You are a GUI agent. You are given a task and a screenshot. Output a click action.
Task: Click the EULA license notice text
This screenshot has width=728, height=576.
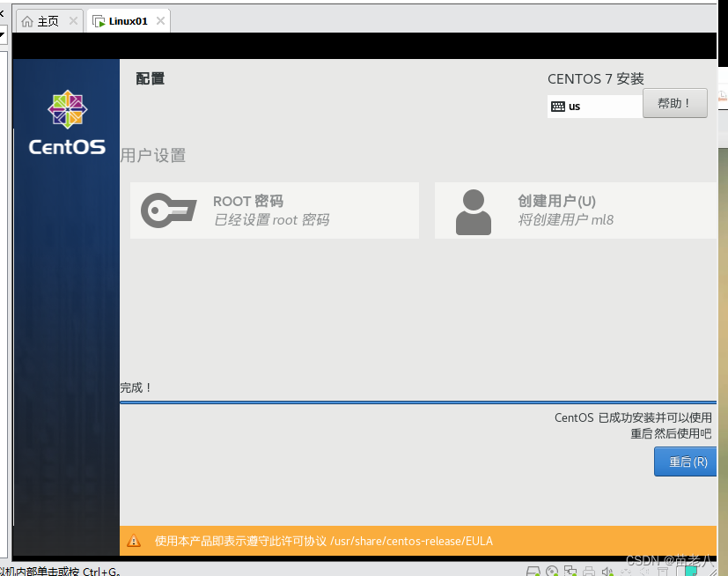tap(324, 541)
